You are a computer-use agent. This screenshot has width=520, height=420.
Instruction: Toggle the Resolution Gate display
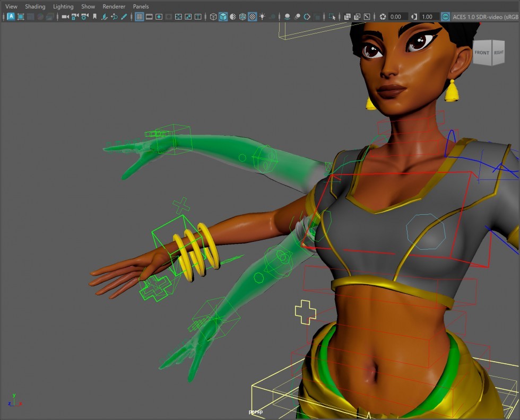coord(159,16)
